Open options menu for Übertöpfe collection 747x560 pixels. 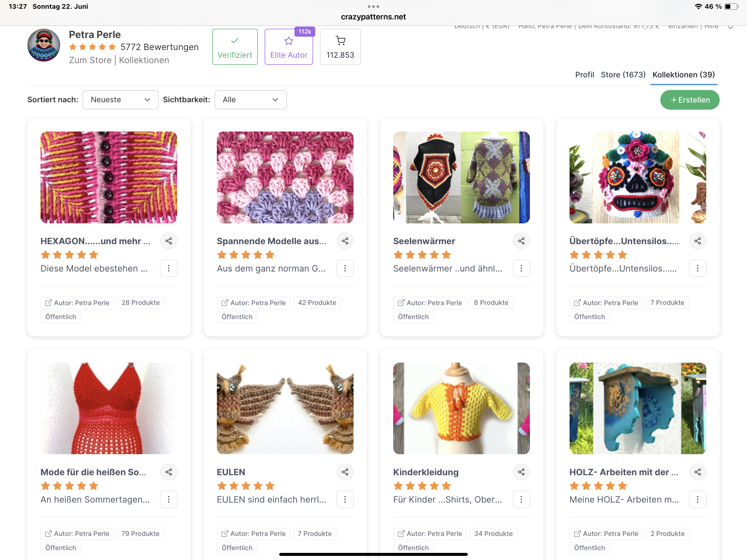[697, 268]
